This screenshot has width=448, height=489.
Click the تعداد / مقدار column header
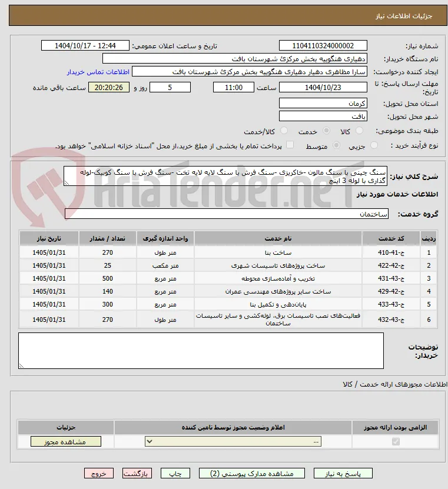107,238
